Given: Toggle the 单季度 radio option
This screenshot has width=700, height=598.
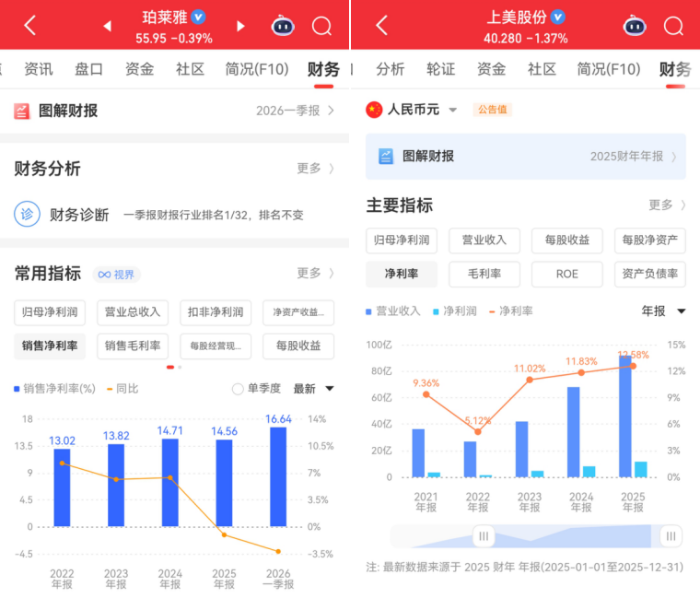Looking at the screenshot, I should coord(238,389).
